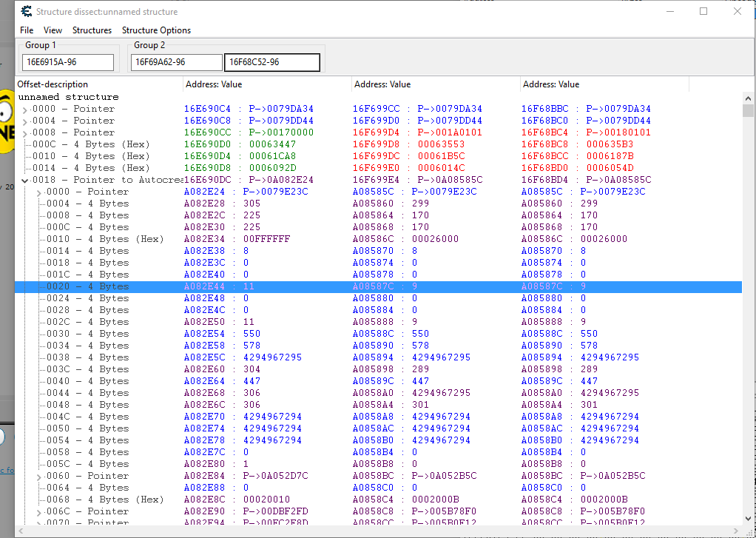Open the Structures menu
This screenshot has width=756, height=538.
coord(92,30)
